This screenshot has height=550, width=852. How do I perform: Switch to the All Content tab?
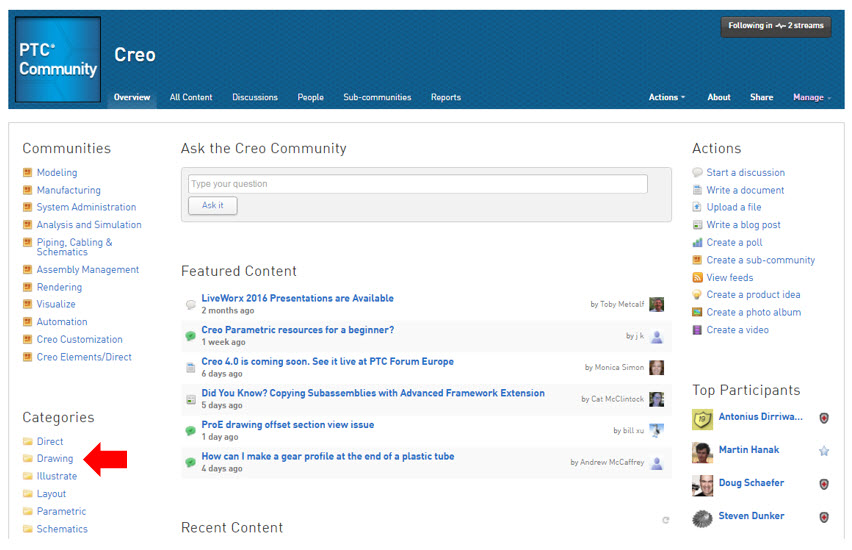click(191, 97)
